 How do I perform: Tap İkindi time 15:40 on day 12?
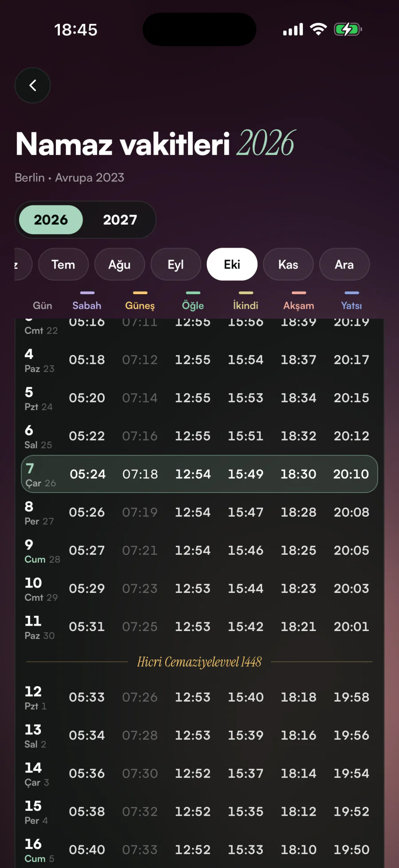[246, 697]
